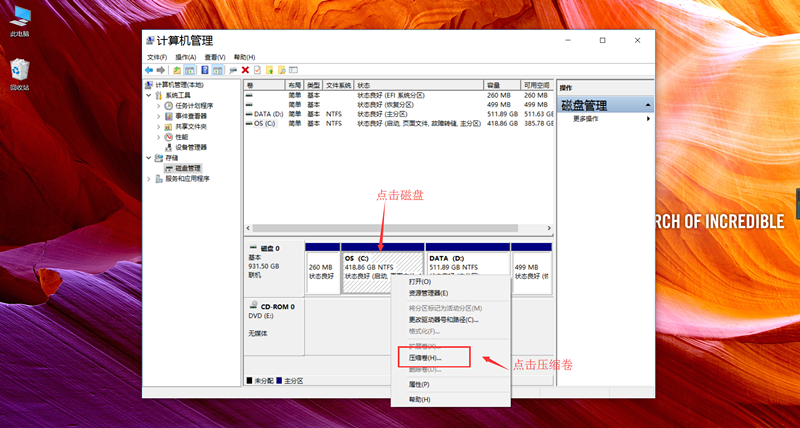Open the 查看(V) menu
Image resolution: width=800 pixels, height=428 pixels.
coord(215,57)
